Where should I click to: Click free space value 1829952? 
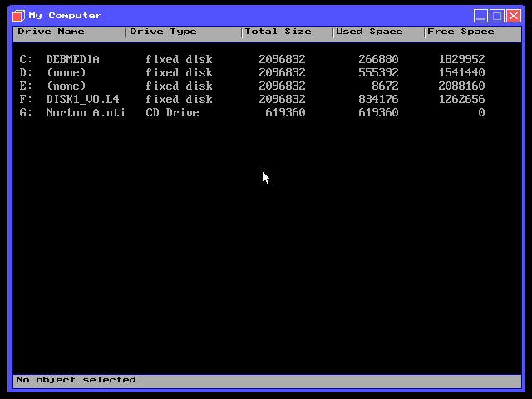462,59
